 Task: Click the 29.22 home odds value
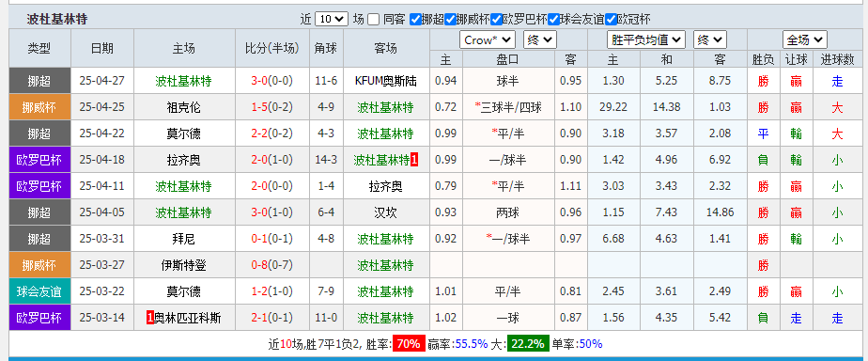tap(613, 107)
